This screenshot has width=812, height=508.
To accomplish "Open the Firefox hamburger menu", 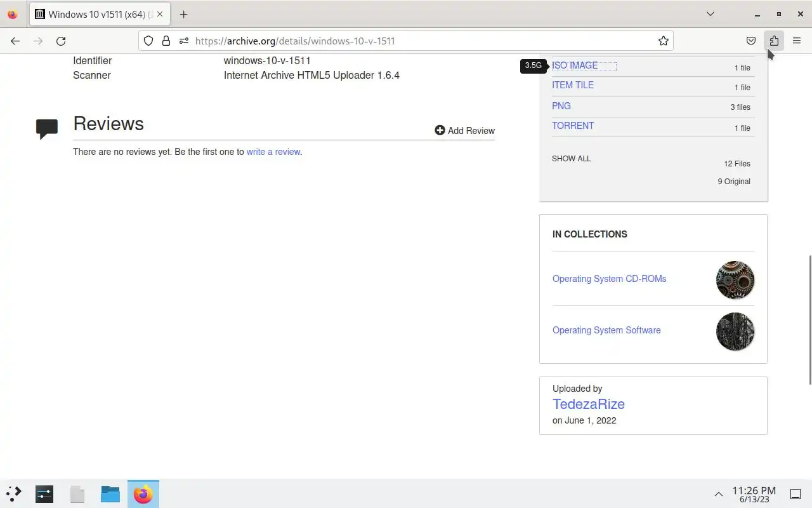I will [797, 41].
